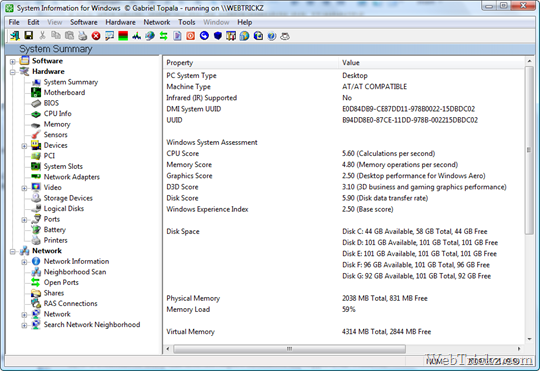This screenshot has height=371, width=540.
Task: Click the Storage Devices disk icon
Action: coord(36,198)
